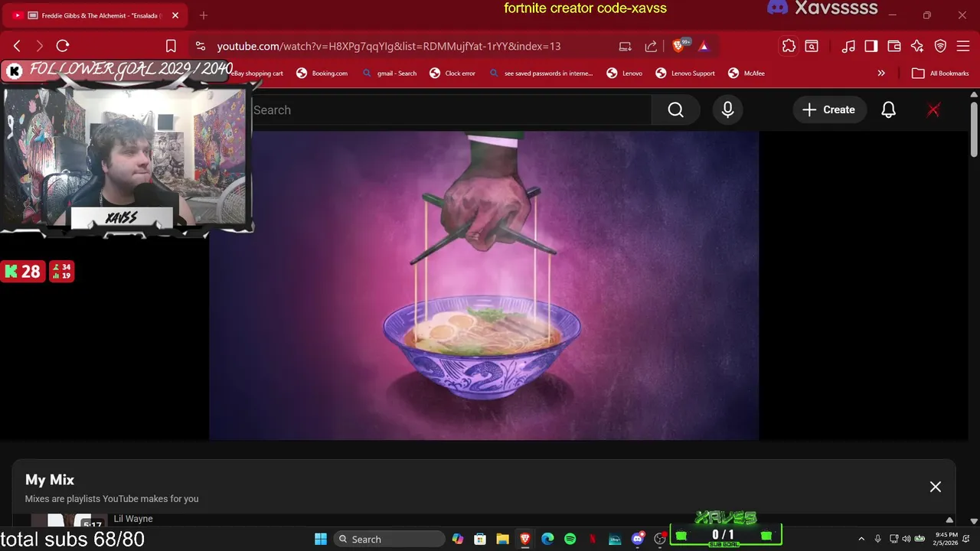The height and width of the screenshot is (551, 980).
Task: Bookmark this page with the bookmark icon
Action: (x=171, y=46)
